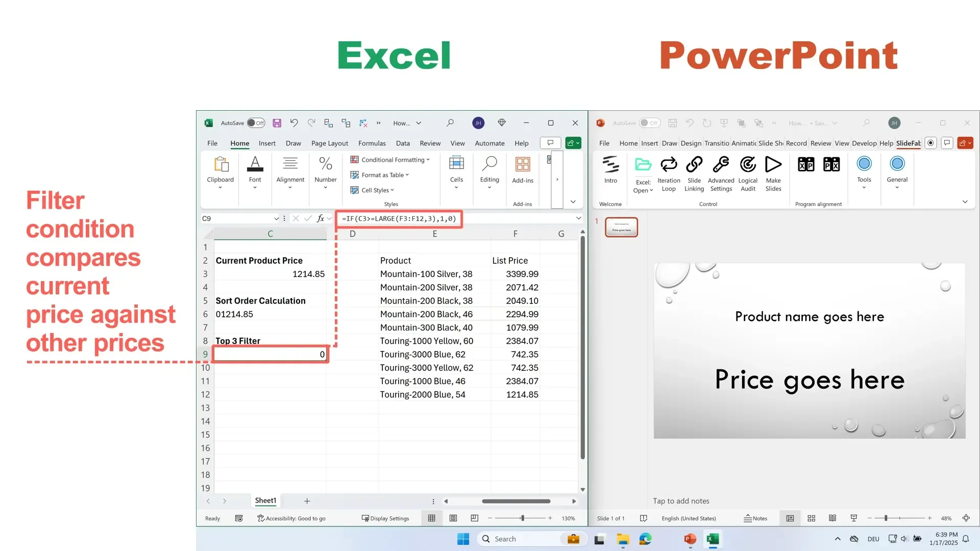Open the Excel Name Box dropdown arrow
This screenshot has width=980, height=551.
click(276, 218)
